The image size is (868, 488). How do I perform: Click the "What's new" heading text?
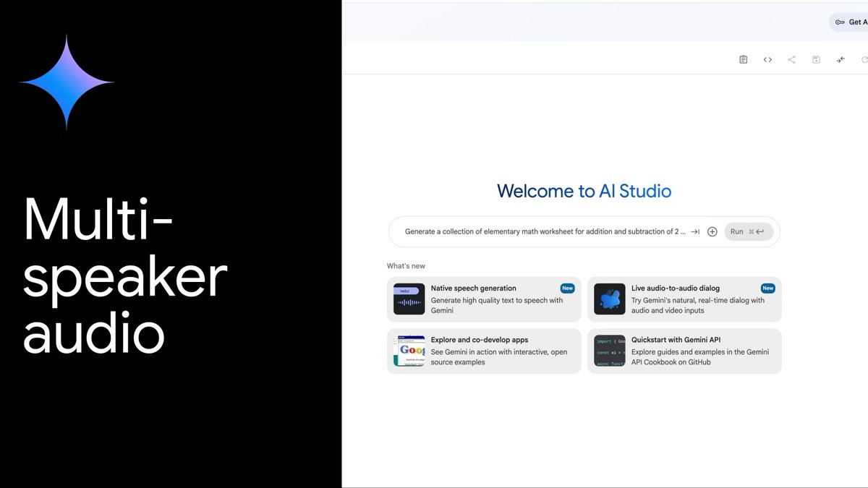tap(406, 266)
